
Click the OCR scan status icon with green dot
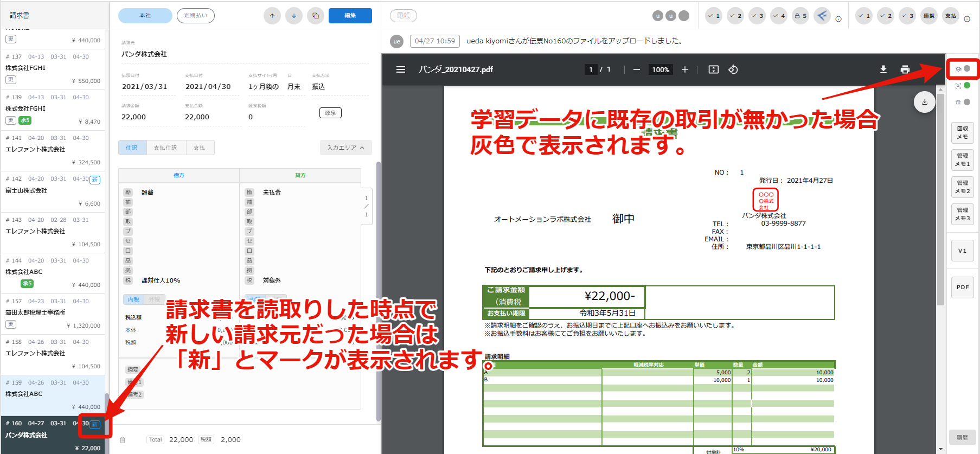click(963, 86)
